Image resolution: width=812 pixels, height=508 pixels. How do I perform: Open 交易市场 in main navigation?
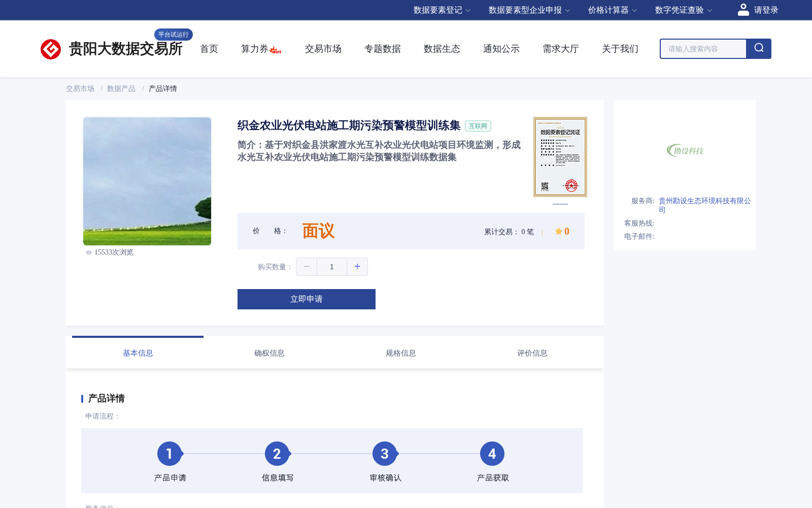click(323, 49)
